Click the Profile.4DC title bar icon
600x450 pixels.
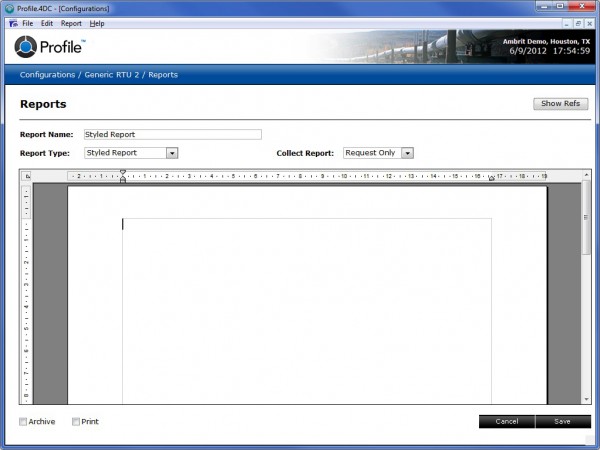click(10, 8)
